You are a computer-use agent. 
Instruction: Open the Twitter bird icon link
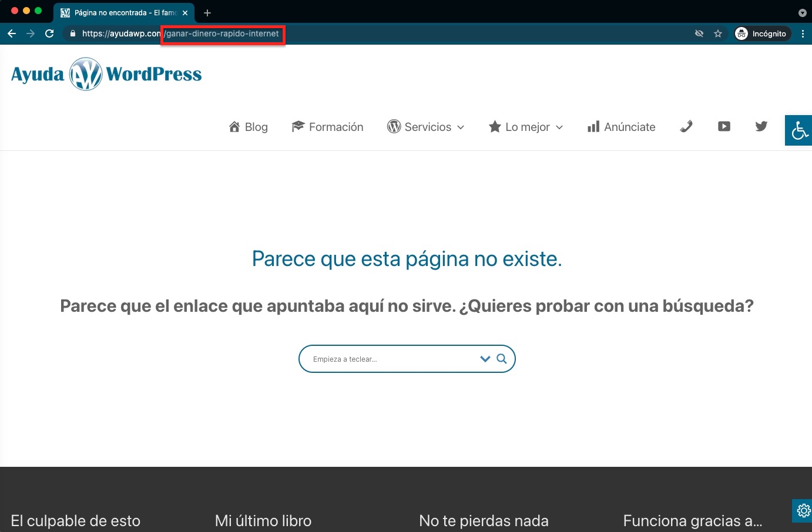pos(761,126)
